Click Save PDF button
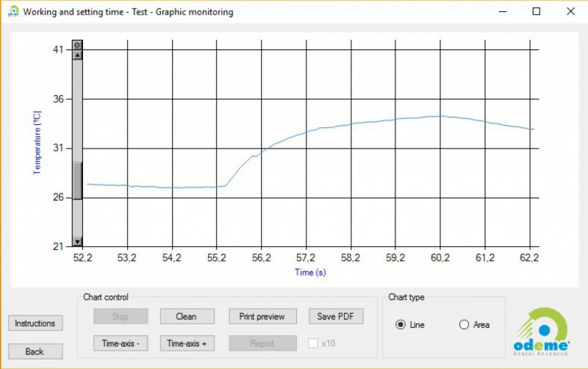 pyautogui.click(x=336, y=316)
